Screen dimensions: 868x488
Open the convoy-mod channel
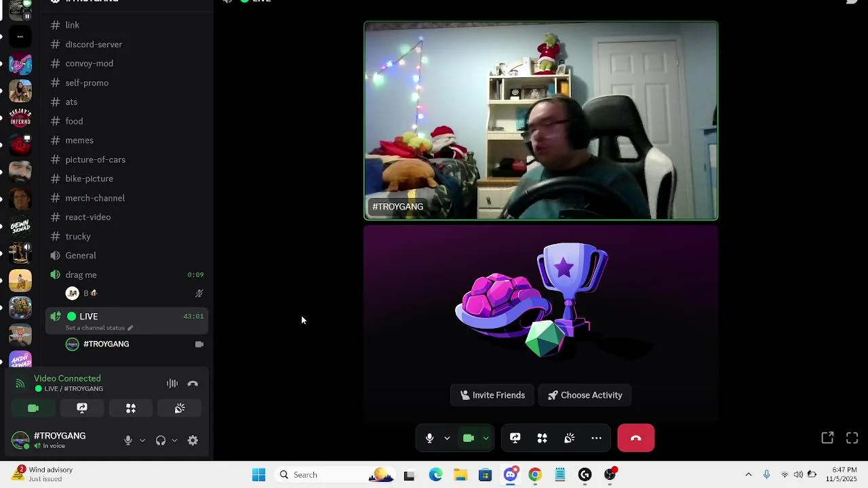(127, 63)
